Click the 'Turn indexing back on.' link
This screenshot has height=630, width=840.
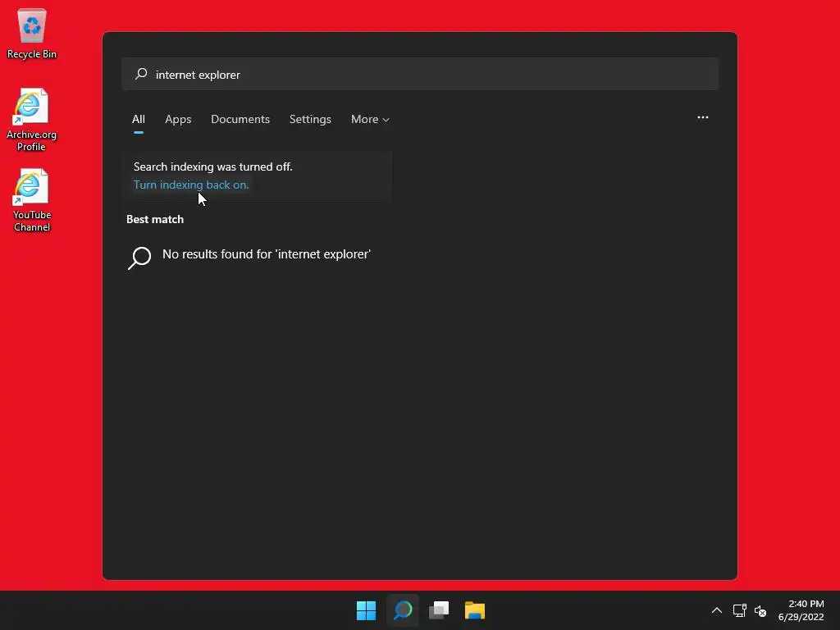pos(191,185)
